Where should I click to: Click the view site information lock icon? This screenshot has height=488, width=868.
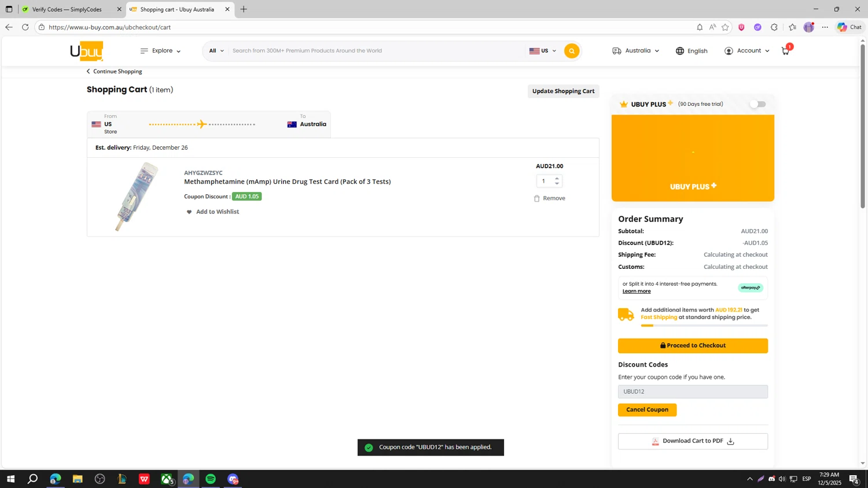pyautogui.click(x=42, y=27)
